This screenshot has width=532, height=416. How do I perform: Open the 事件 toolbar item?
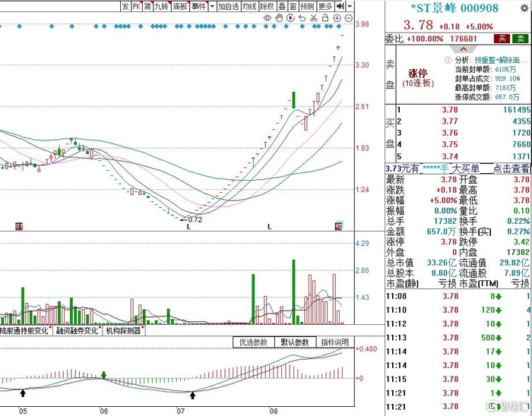click(x=198, y=6)
